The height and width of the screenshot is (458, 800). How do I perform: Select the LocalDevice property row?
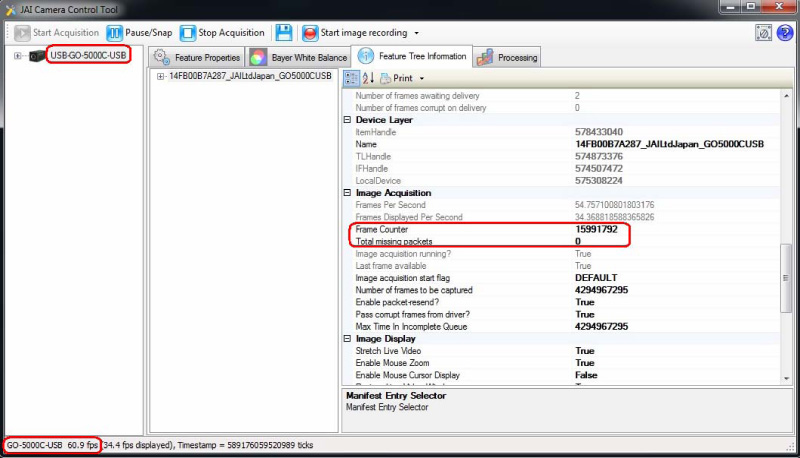[x=561, y=181]
